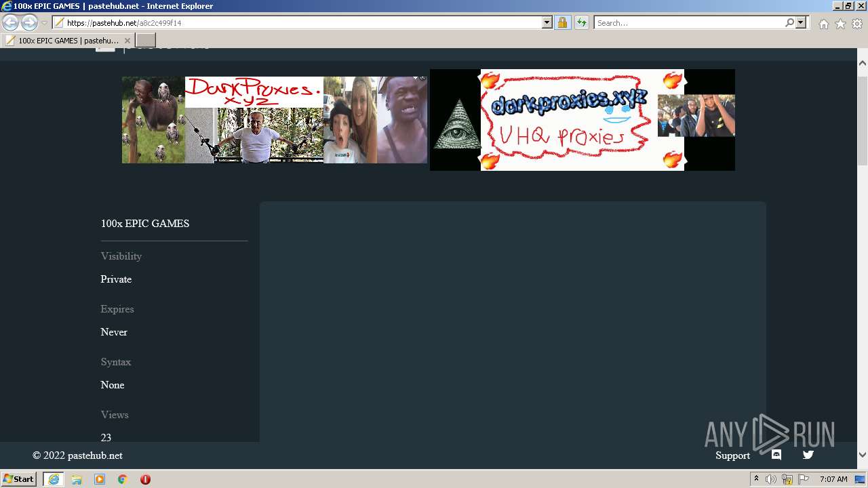
Task: Go forward with the browser Forward arrow
Action: point(29,23)
